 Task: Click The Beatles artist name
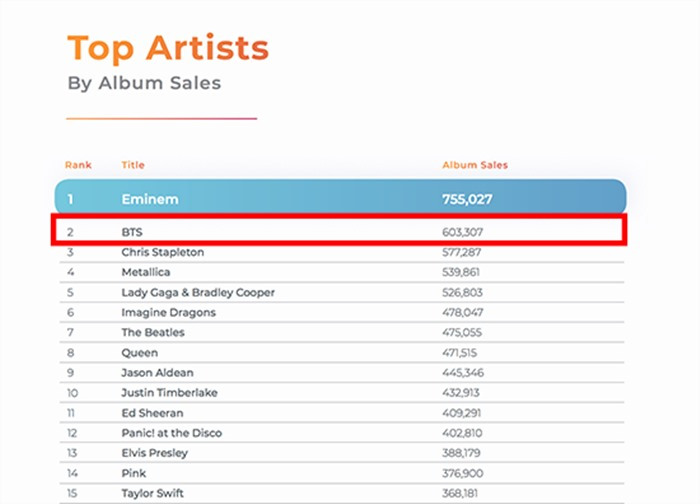coord(153,332)
